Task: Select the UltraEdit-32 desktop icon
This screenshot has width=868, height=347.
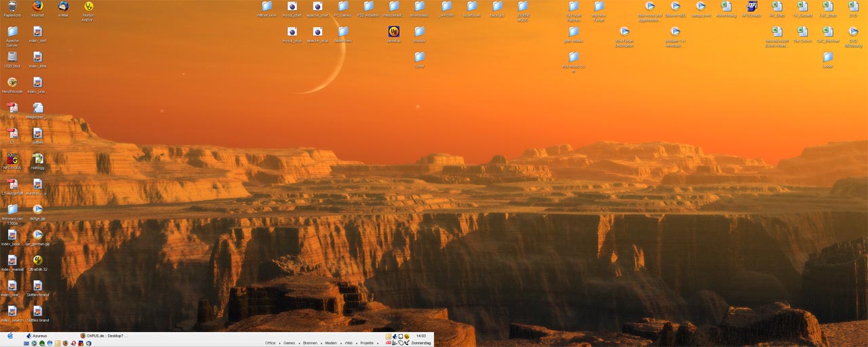Action: pyautogui.click(x=37, y=260)
